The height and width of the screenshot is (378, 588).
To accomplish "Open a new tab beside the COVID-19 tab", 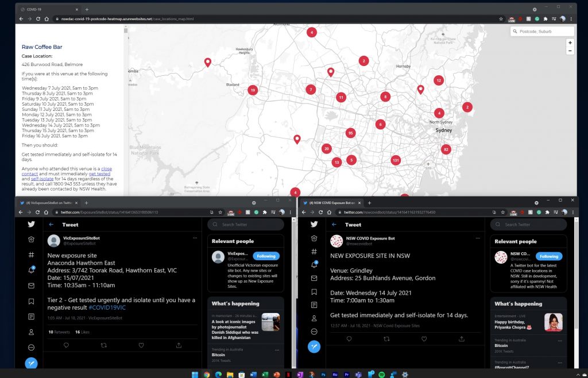I will click(x=87, y=9).
